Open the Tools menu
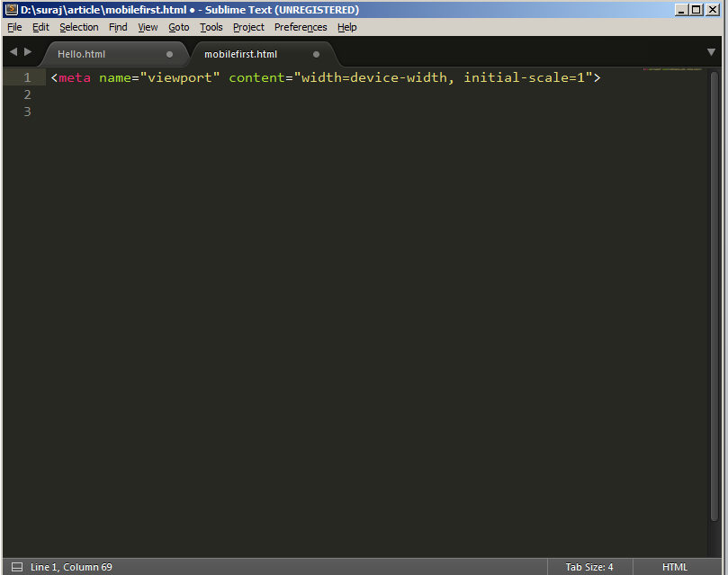 point(211,27)
